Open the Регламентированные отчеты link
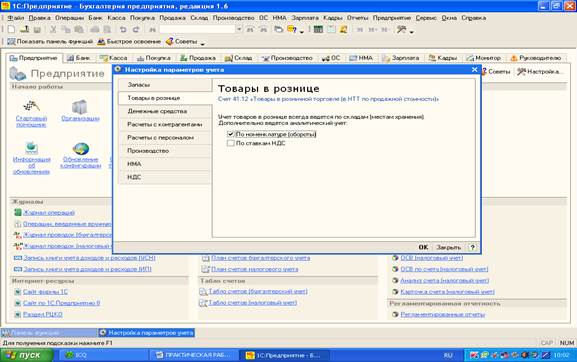Image resolution: width=577 pixels, height=362 pixels. coord(443,315)
